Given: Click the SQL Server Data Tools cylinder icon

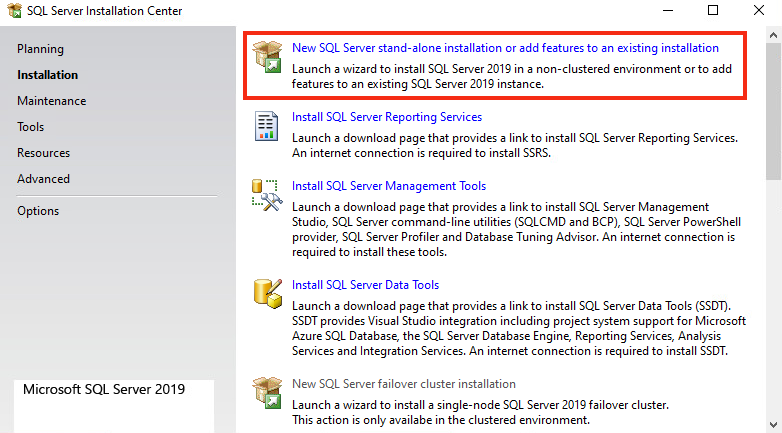Looking at the screenshot, I should [268, 294].
